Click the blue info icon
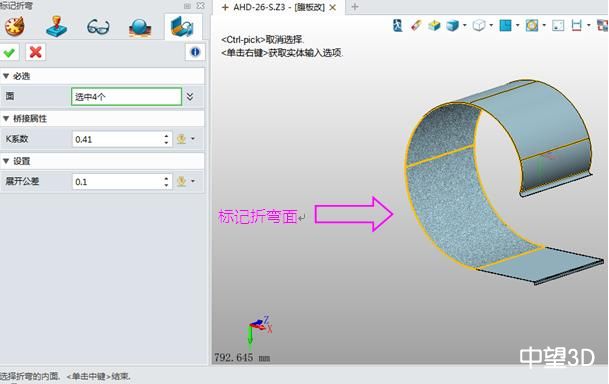Screen dimensions: 609x384 [x=195, y=52]
